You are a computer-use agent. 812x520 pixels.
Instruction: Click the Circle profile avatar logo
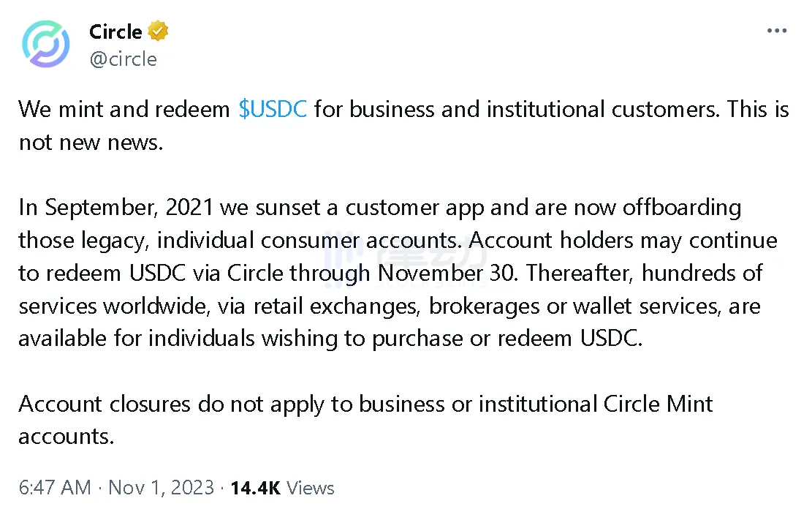tap(45, 45)
